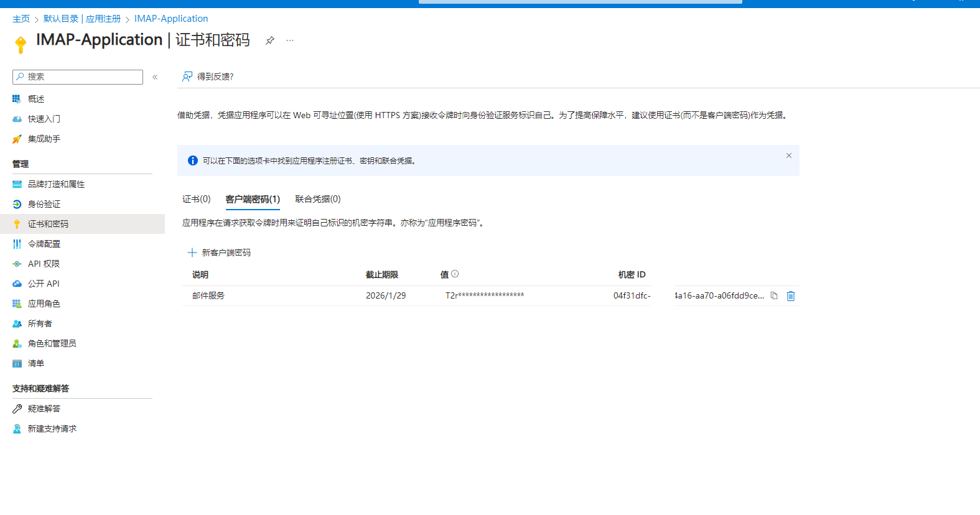Go to 主页 breadcrumb link
Screen dimensions: 980x515
click(x=21, y=19)
